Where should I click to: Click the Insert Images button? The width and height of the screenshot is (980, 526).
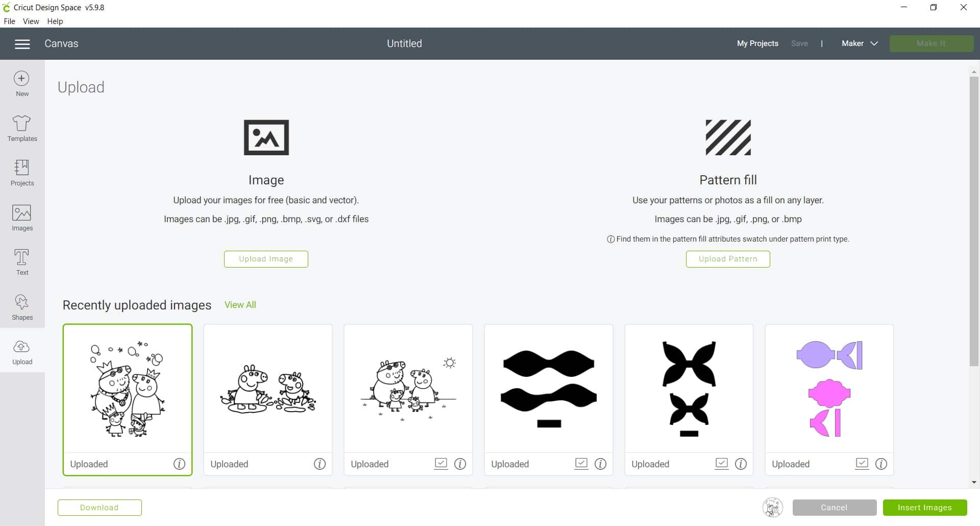(x=924, y=508)
